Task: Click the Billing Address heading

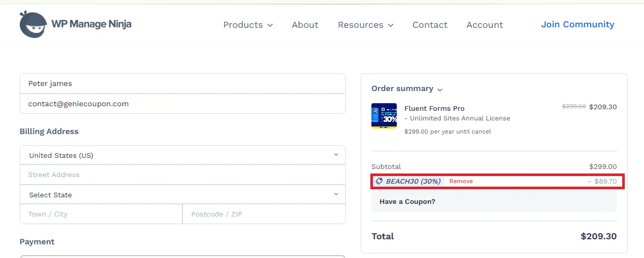Action: click(x=49, y=132)
